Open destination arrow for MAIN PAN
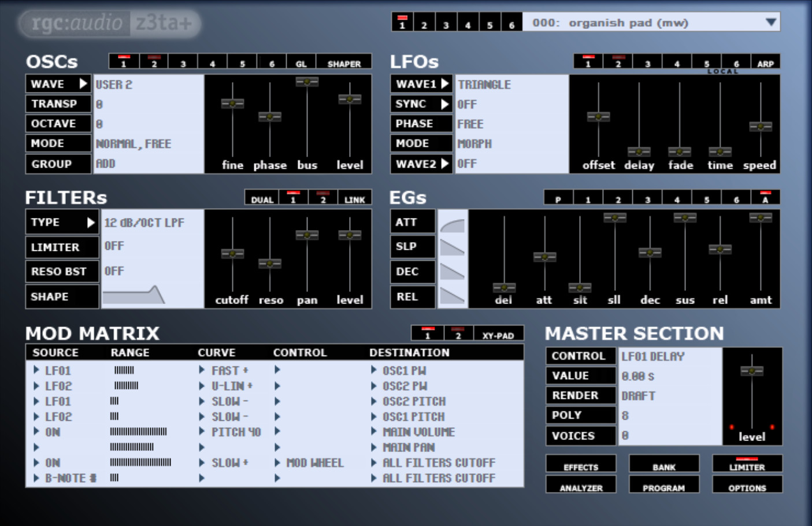This screenshot has height=526, width=812. point(374,447)
